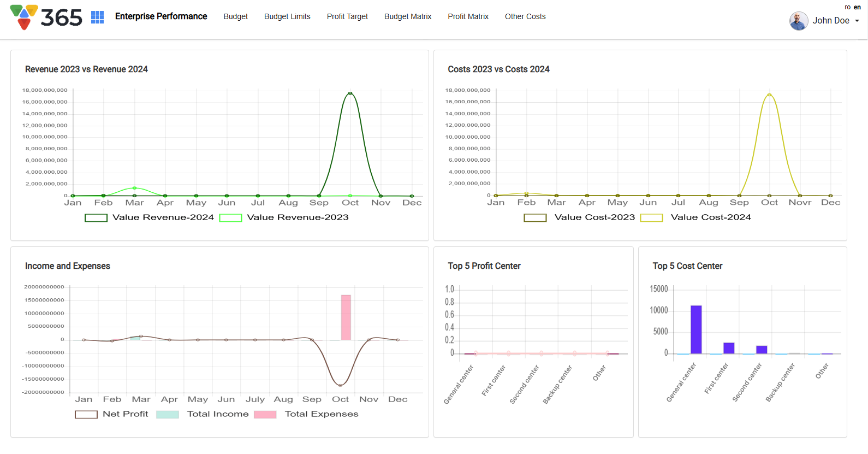Open the blue apps grid launcher

coord(97,17)
